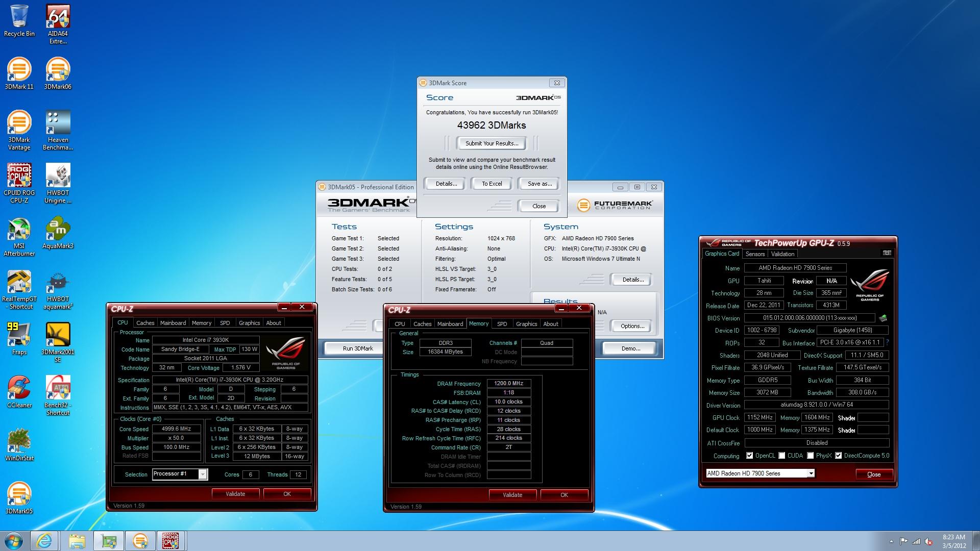Click the taskbar clock showing 8:23 AM
The width and height of the screenshot is (980, 551).
(x=953, y=541)
